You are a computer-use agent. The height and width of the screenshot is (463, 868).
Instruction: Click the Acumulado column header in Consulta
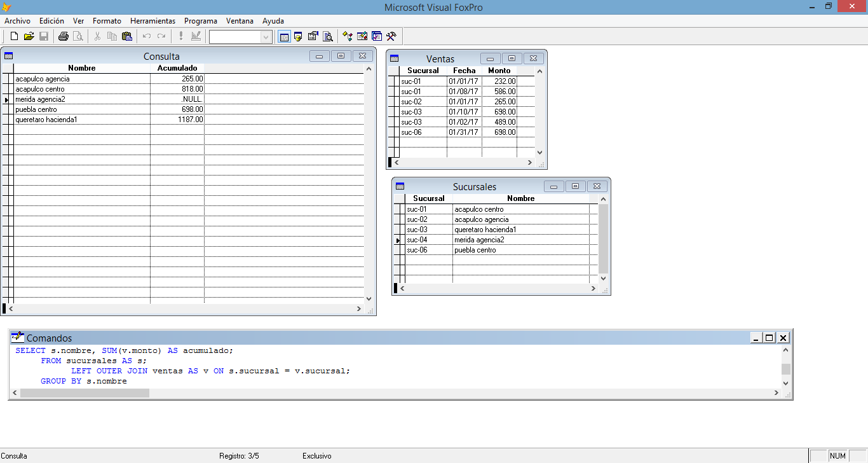pyautogui.click(x=177, y=68)
